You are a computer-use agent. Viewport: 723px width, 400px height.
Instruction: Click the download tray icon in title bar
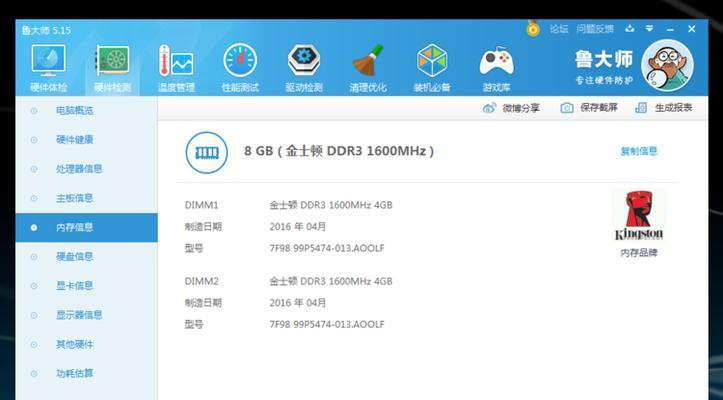[x=629, y=29]
